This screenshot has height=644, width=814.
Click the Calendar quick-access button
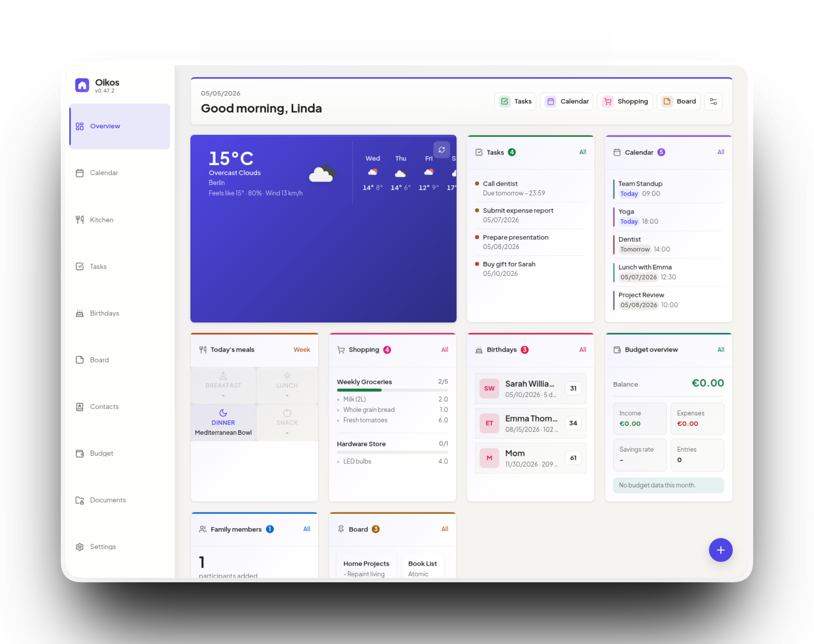[x=566, y=101]
